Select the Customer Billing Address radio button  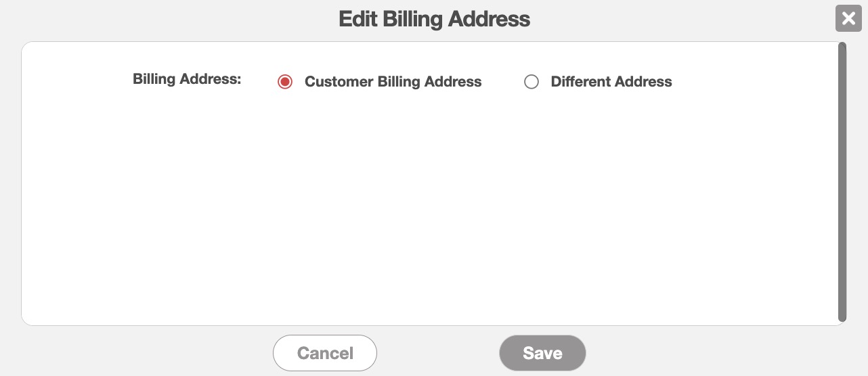point(285,82)
